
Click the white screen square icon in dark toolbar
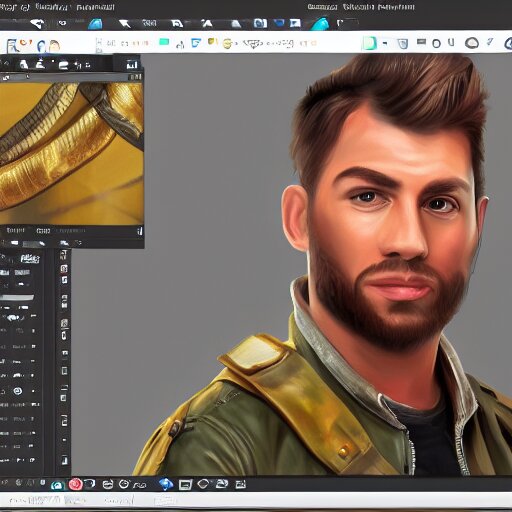coord(295,23)
